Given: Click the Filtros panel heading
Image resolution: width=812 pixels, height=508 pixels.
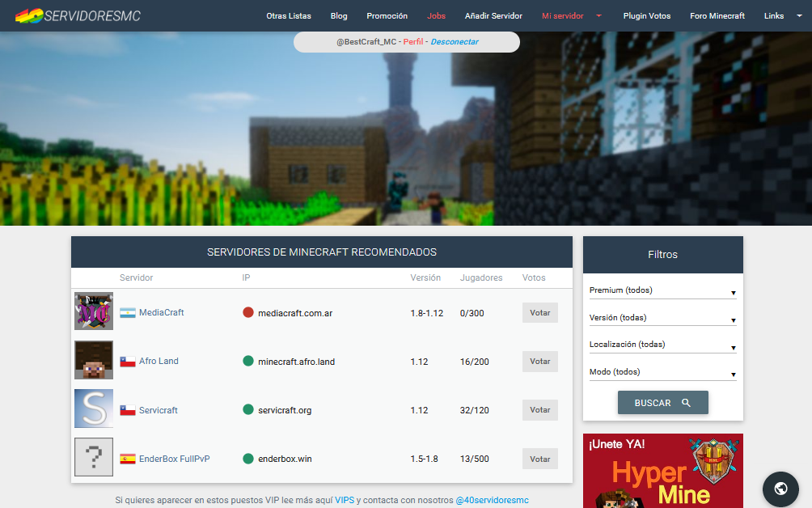Looking at the screenshot, I should click(662, 255).
